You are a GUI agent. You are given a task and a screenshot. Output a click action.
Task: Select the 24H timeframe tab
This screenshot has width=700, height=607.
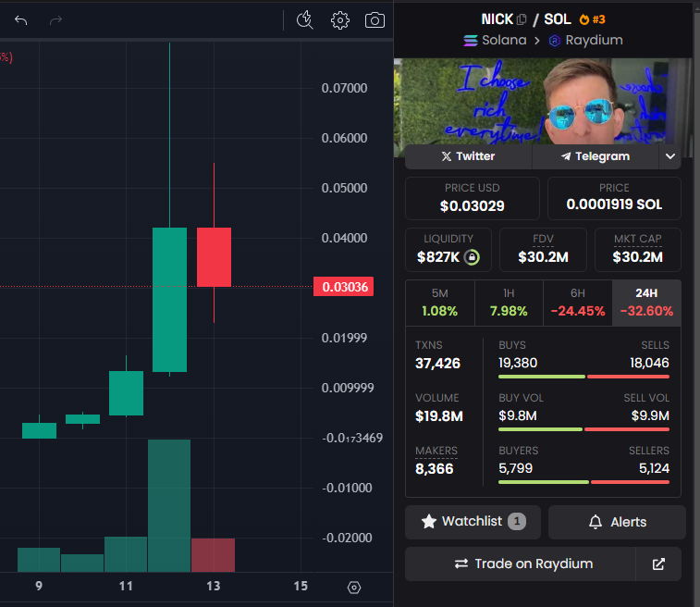coord(646,303)
